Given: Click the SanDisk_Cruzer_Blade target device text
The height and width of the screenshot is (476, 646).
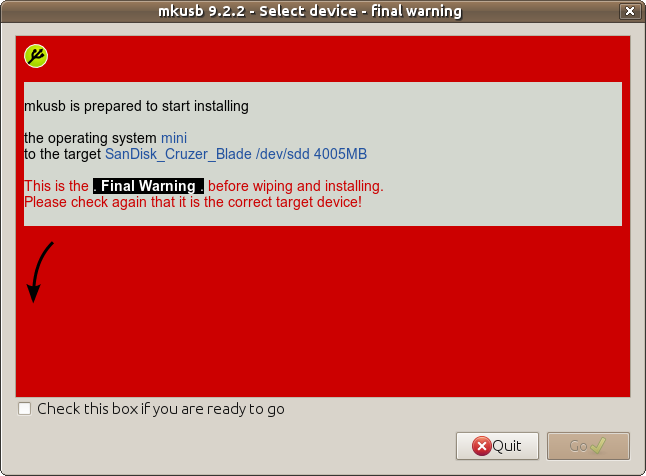Looking at the screenshot, I should click(178, 154).
